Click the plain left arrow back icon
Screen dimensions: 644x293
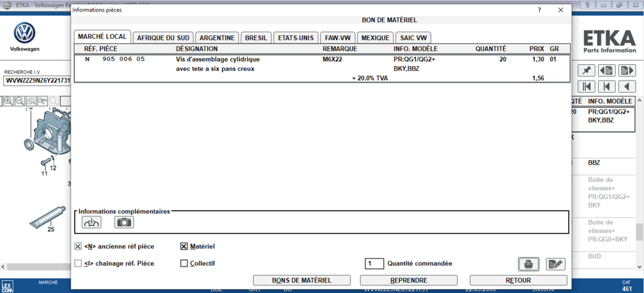pos(627,87)
